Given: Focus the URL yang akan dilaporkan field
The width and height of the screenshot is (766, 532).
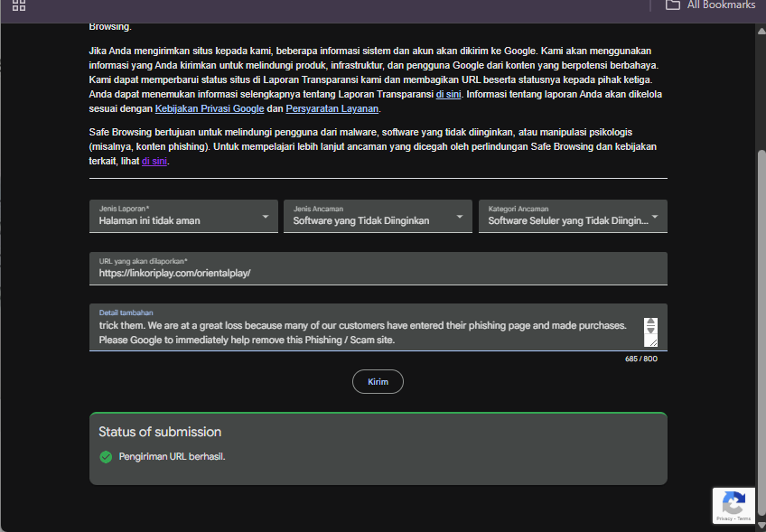Looking at the screenshot, I should click(x=378, y=268).
